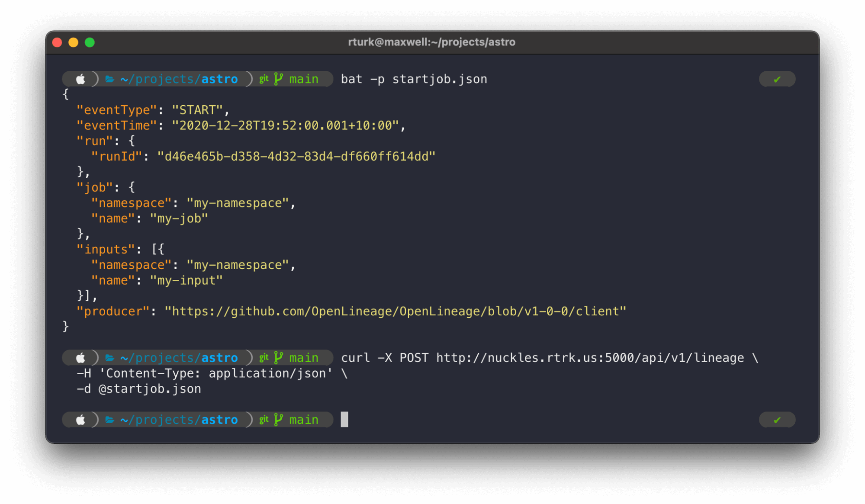
Task: Select the blue folder icon beside the path
Action: click(x=109, y=79)
